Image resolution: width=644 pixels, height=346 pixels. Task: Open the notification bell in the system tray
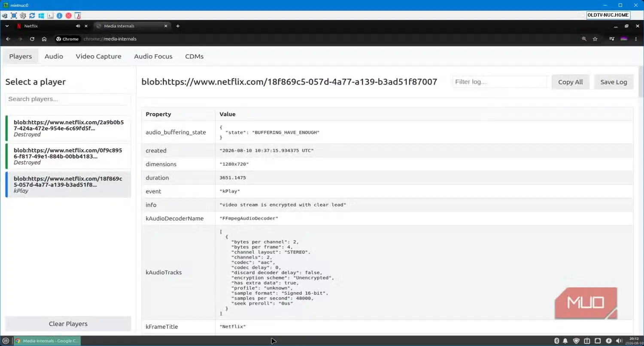(565, 341)
